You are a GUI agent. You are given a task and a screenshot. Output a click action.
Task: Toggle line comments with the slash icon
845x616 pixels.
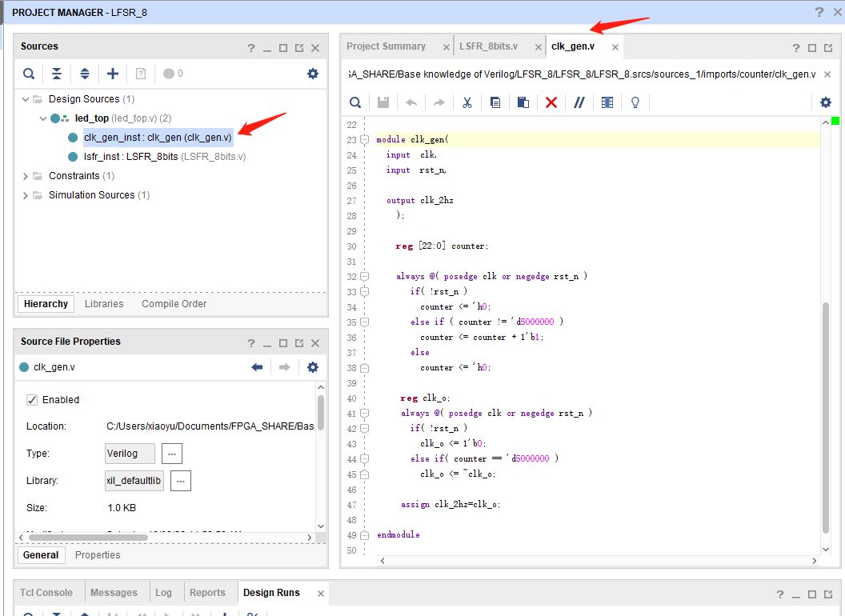[x=579, y=102]
